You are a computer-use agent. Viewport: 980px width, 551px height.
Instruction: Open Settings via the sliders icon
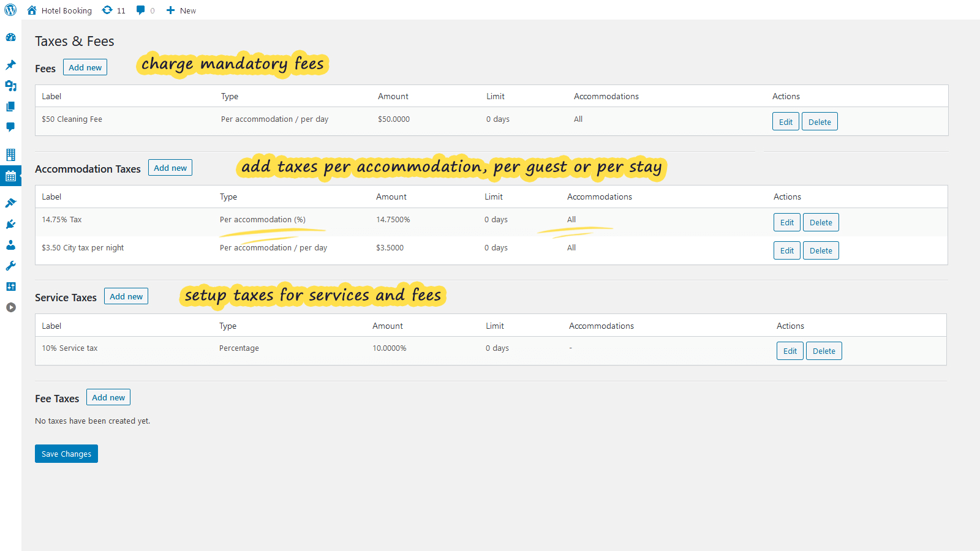(10, 287)
